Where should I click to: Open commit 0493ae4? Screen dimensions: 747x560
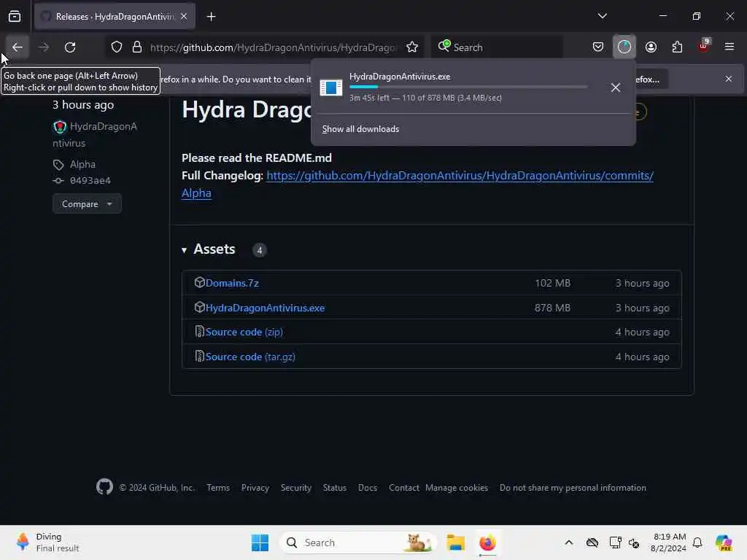tap(90, 181)
